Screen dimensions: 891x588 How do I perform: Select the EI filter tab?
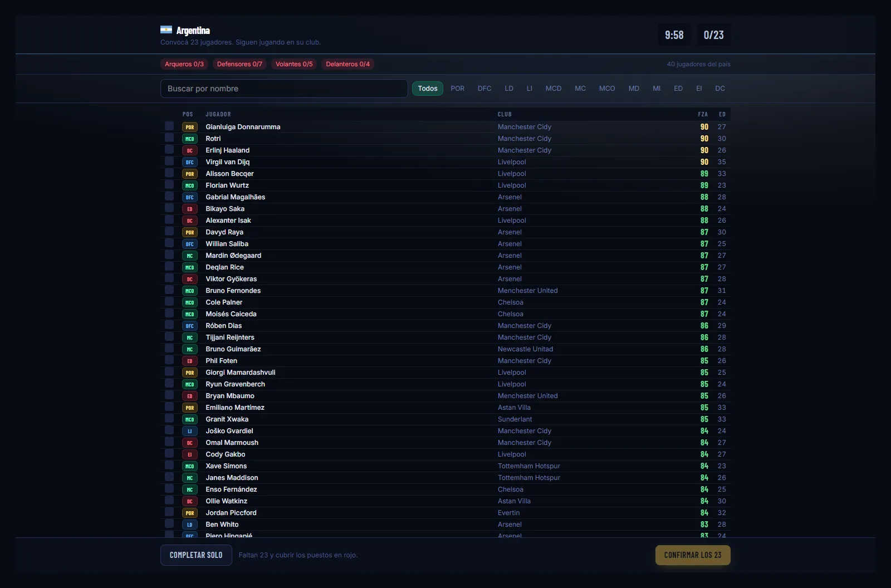[699, 89]
